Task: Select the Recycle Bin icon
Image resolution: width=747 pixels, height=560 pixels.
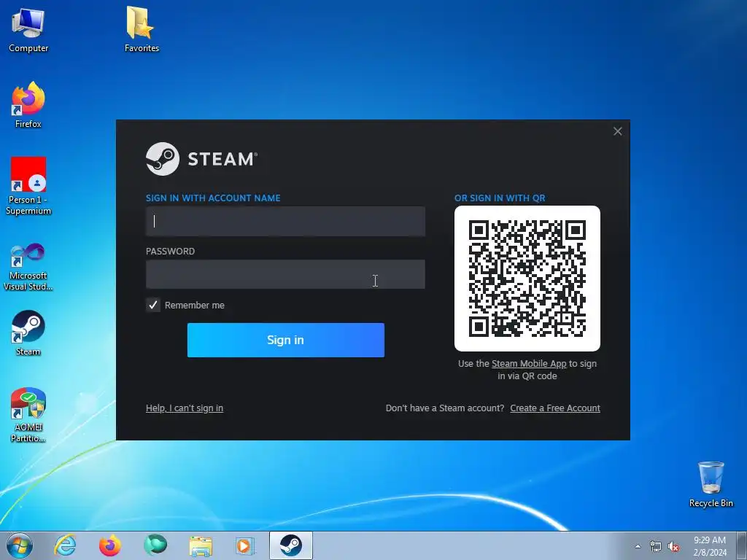Action: click(711, 484)
